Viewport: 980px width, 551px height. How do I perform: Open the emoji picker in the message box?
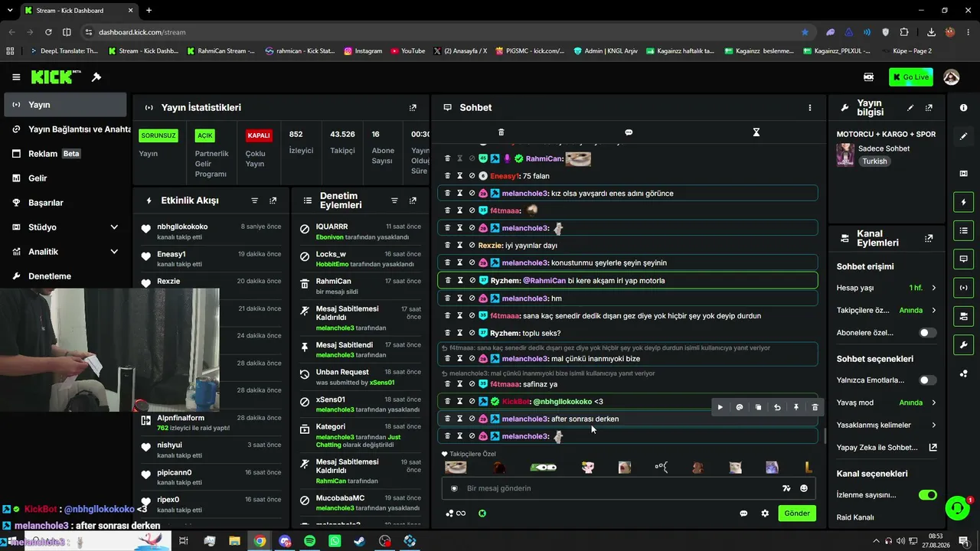804,488
